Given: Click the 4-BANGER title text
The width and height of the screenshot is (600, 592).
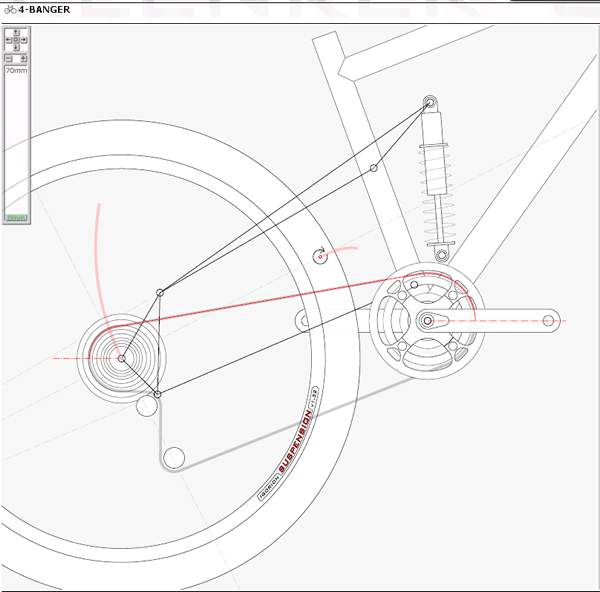Looking at the screenshot, I should (x=44, y=10).
